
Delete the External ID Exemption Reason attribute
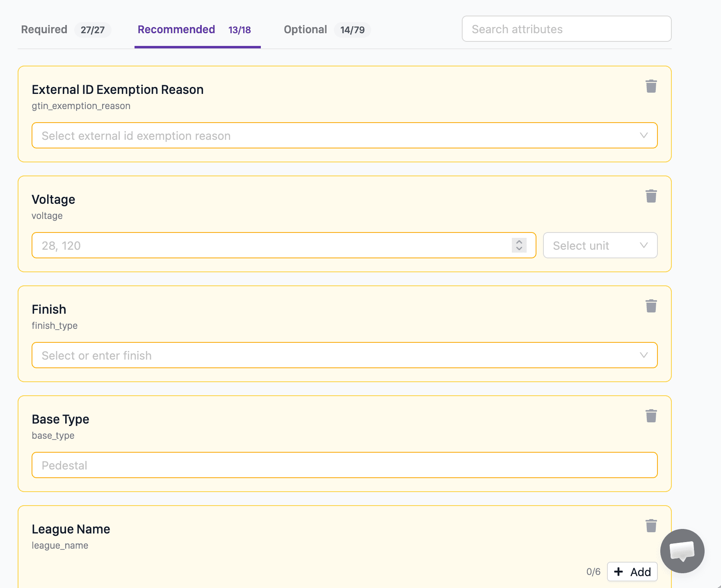coord(651,86)
